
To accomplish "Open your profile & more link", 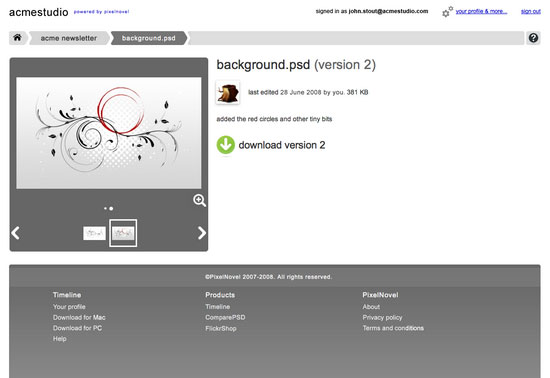I will pyautogui.click(x=481, y=11).
